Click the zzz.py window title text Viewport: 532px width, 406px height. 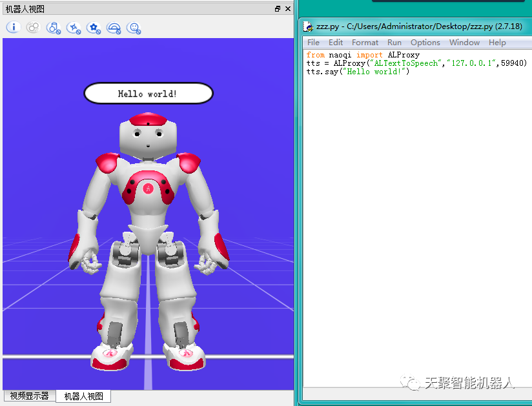click(420, 26)
